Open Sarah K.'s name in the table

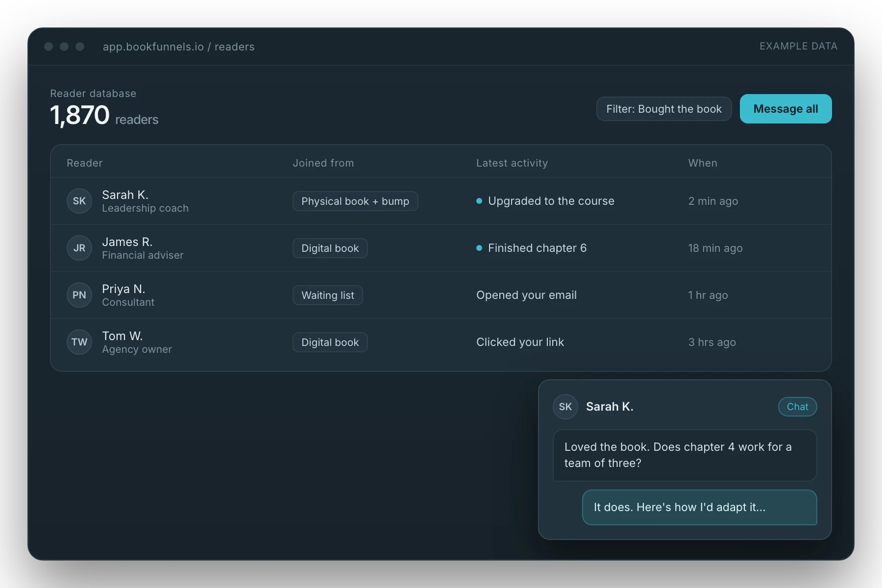click(x=125, y=195)
